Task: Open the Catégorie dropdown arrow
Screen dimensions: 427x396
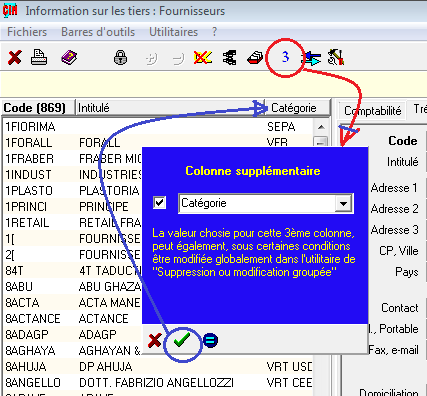Action: (343, 203)
